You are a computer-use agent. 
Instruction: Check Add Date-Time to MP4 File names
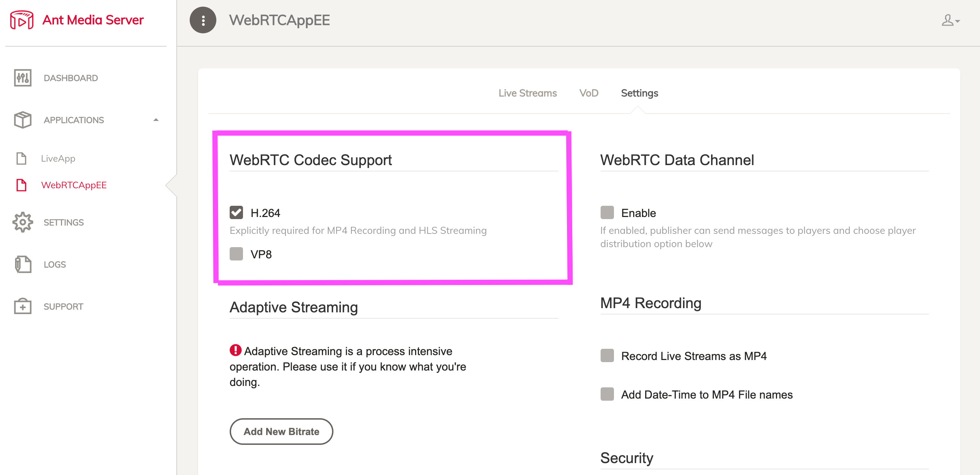(x=607, y=394)
